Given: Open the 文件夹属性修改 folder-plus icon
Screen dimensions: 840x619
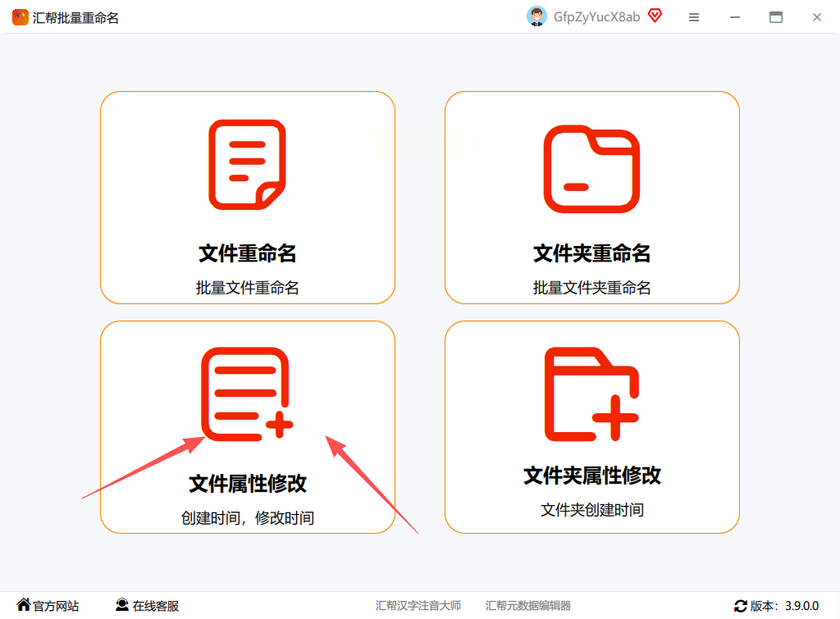Looking at the screenshot, I should coord(591,394).
